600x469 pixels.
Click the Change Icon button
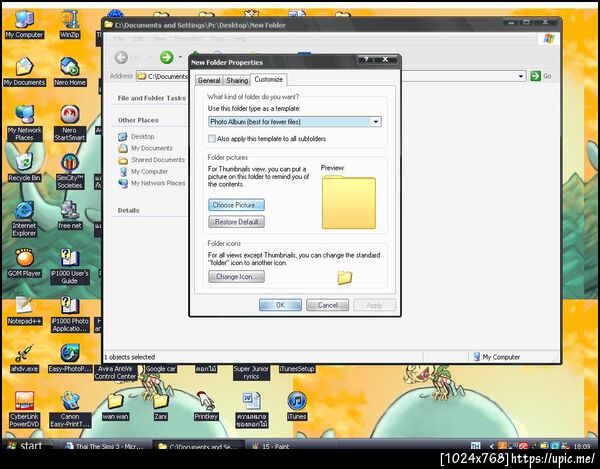click(x=236, y=277)
